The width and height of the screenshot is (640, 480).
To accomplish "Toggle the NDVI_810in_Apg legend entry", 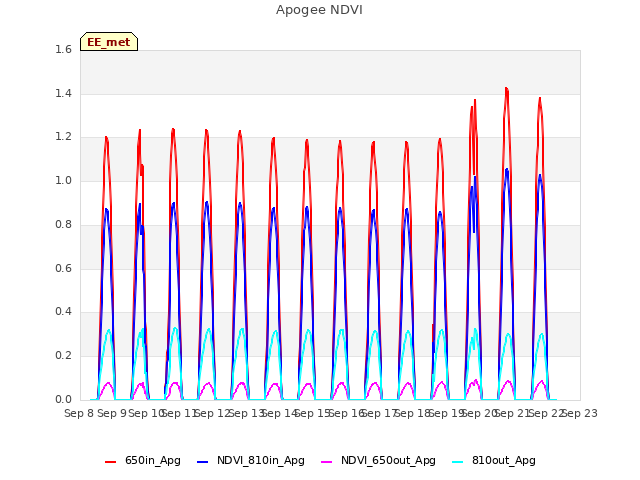I will pos(251,460).
